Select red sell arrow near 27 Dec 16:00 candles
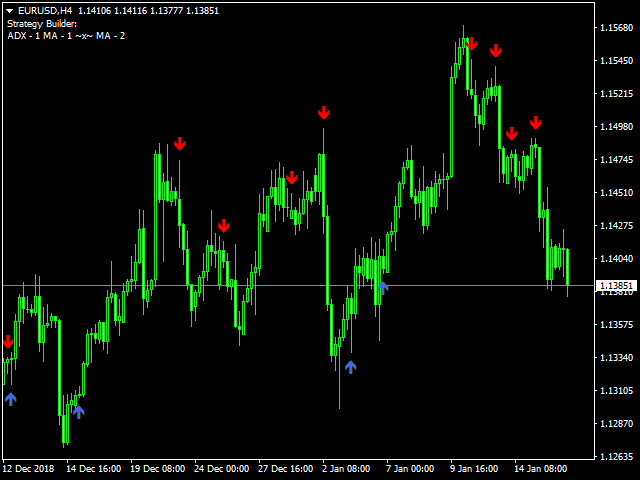640x480 pixels. 291,178
